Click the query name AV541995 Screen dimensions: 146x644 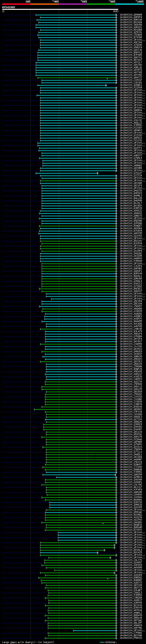click(8, 7)
